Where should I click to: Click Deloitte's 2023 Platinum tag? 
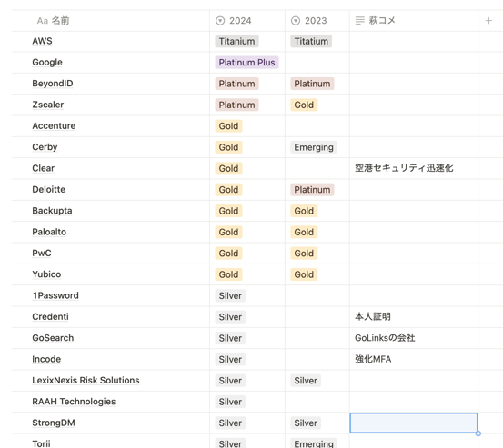point(312,190)
